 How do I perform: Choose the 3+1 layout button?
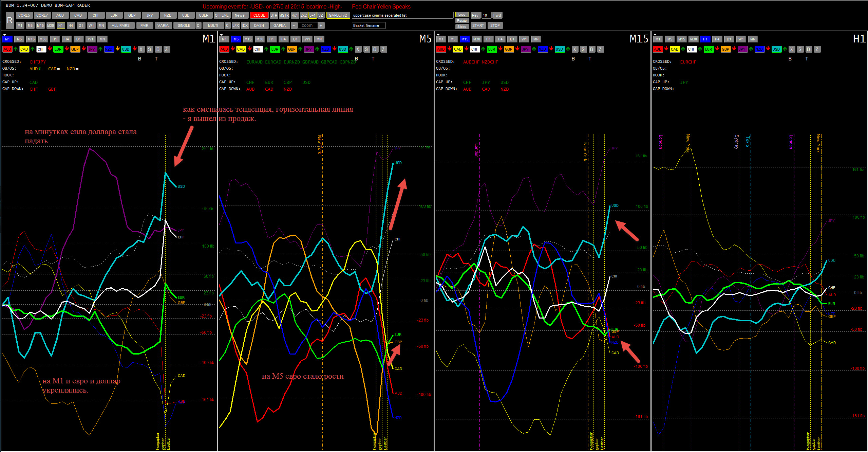pyautogui.click(x=313, y=15)
